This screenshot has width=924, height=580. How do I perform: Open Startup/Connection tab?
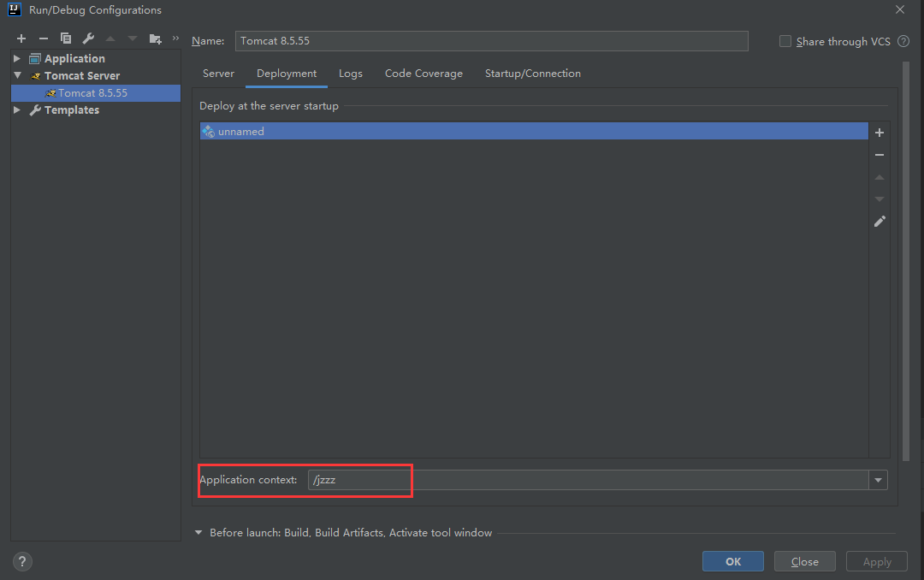(x=533, y=73)
